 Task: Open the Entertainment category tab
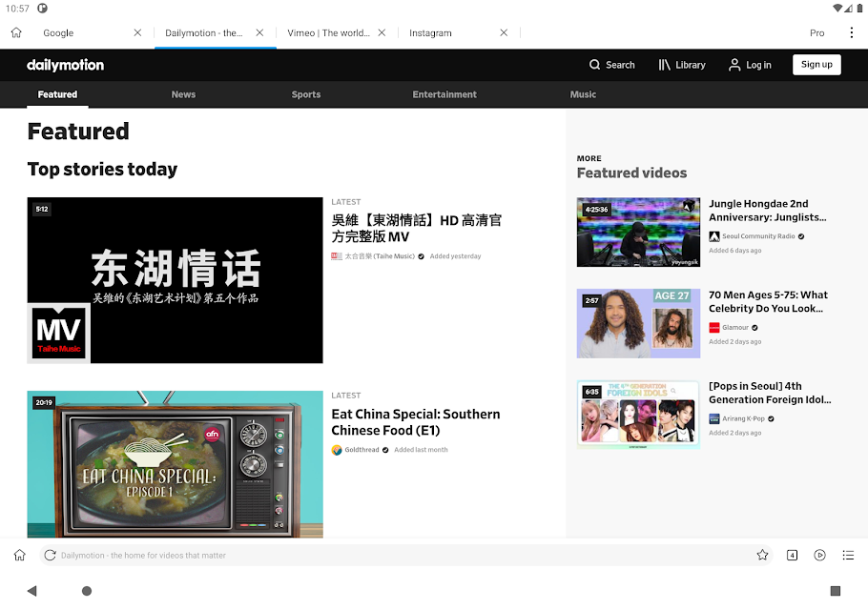444,94
